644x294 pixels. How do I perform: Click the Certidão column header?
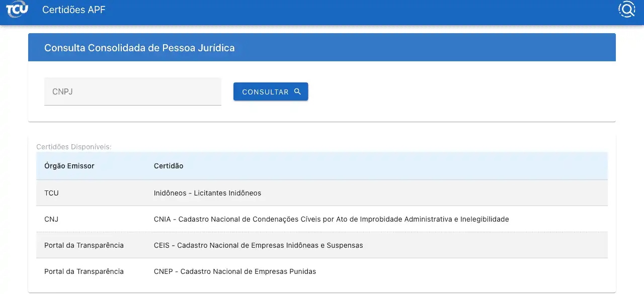pyautogui.click(x=169, y=166)
